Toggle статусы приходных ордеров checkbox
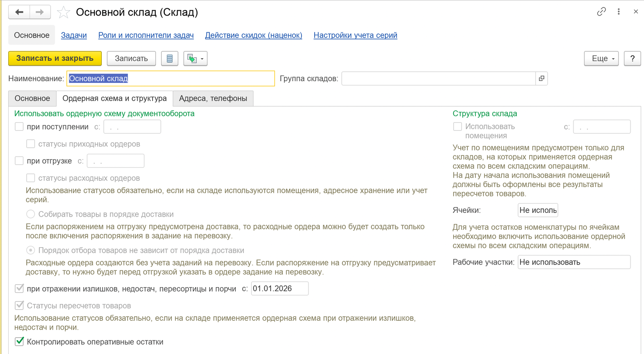 tap(31, 144)
